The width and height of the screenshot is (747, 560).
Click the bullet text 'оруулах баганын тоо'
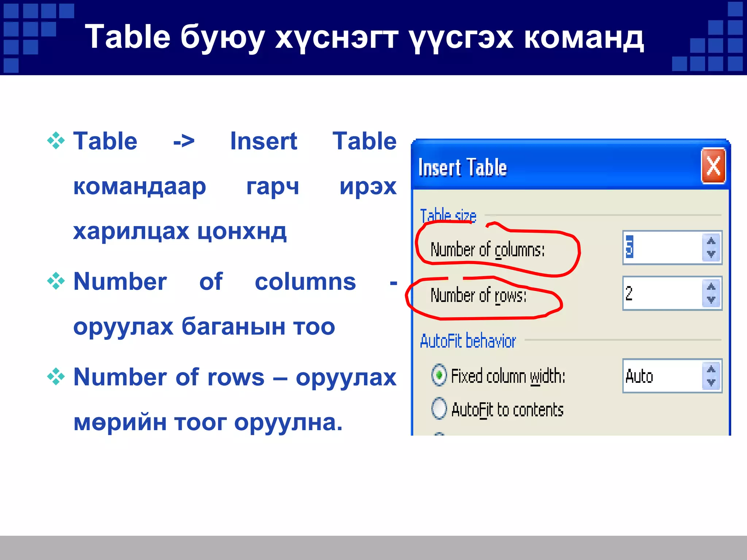click(204, 326)
